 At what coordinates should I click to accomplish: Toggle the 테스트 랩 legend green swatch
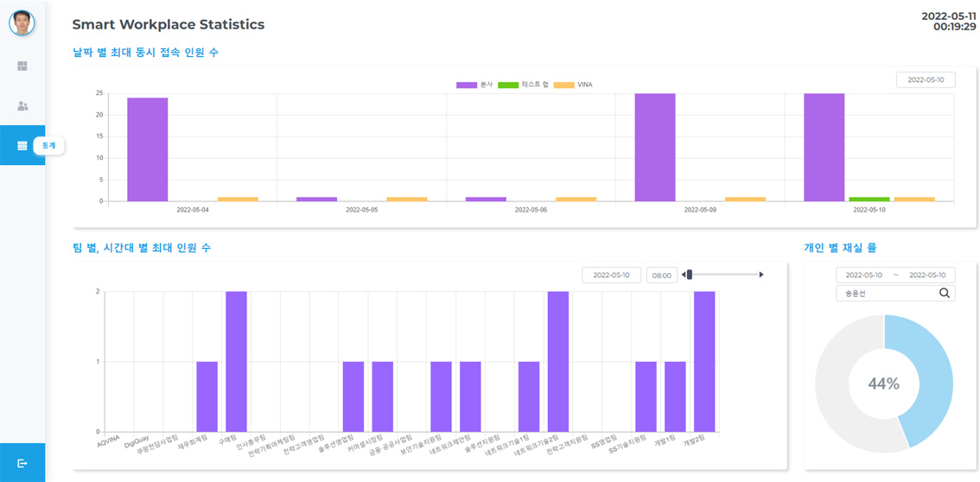(508, 85)
